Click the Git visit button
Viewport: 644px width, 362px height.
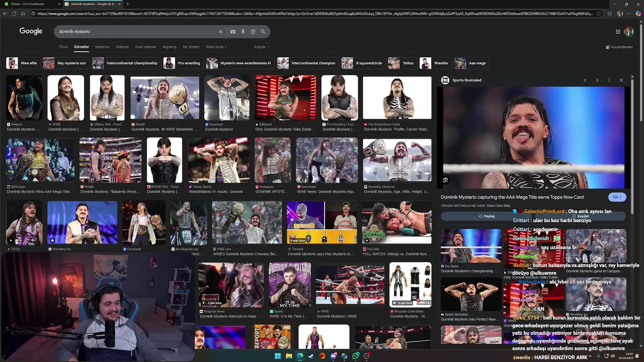point(617,197)
